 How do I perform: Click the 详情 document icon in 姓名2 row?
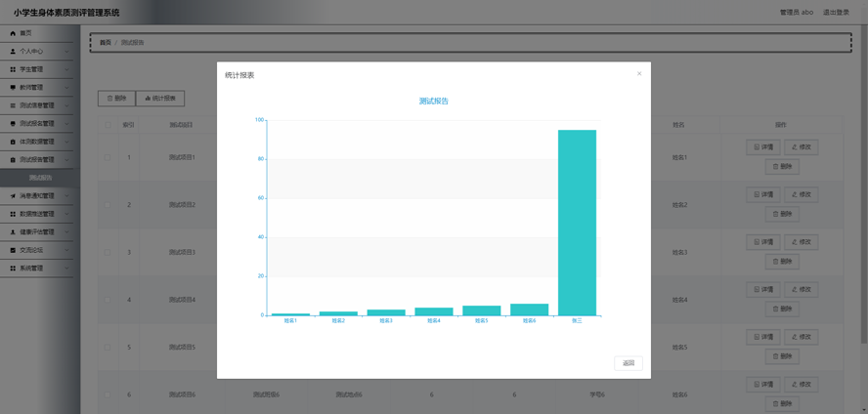757,195
